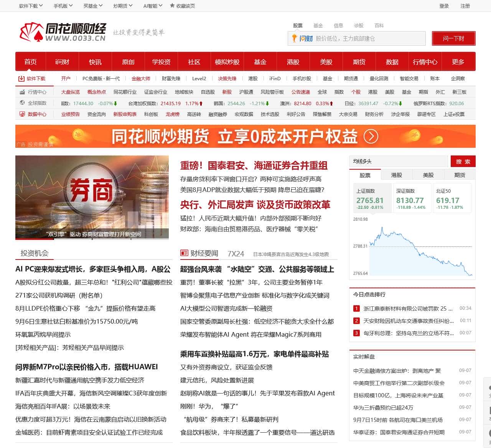Click the 财经要闻 newspaper icon
The width and height of the screenshot is (491, 448).
(x=184, y=253)
